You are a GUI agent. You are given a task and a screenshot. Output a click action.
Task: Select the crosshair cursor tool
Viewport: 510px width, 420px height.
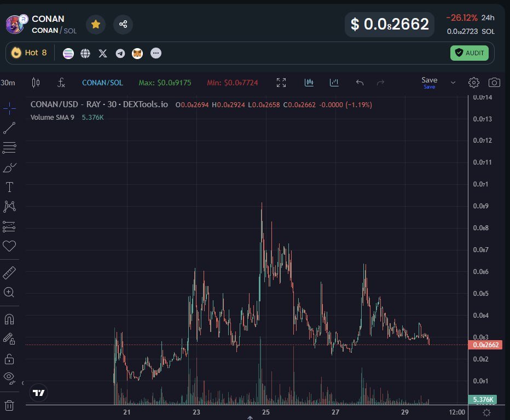pos(9,108)
